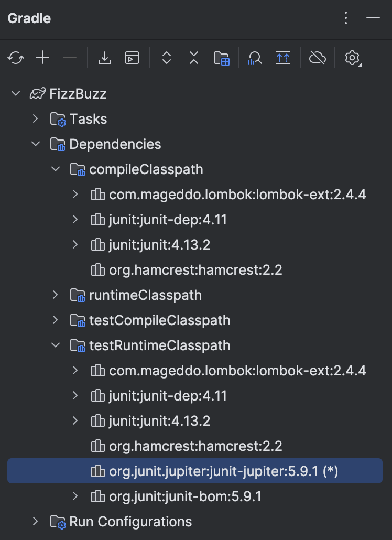Open the Gradle tool window options menu
The height and width of the screenshot is (540, 392).
click(x=345, y=18)
